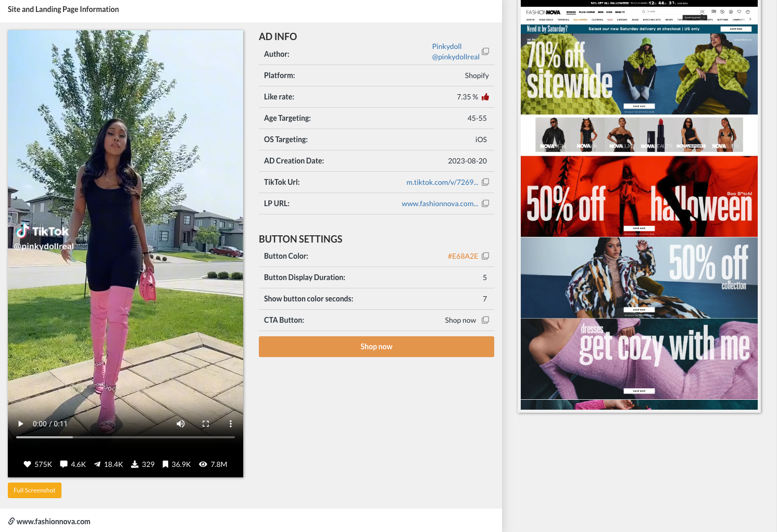Open the landing page screenshot thumbnail
This screenshot has width=777, height=532.
click(639, 205)
